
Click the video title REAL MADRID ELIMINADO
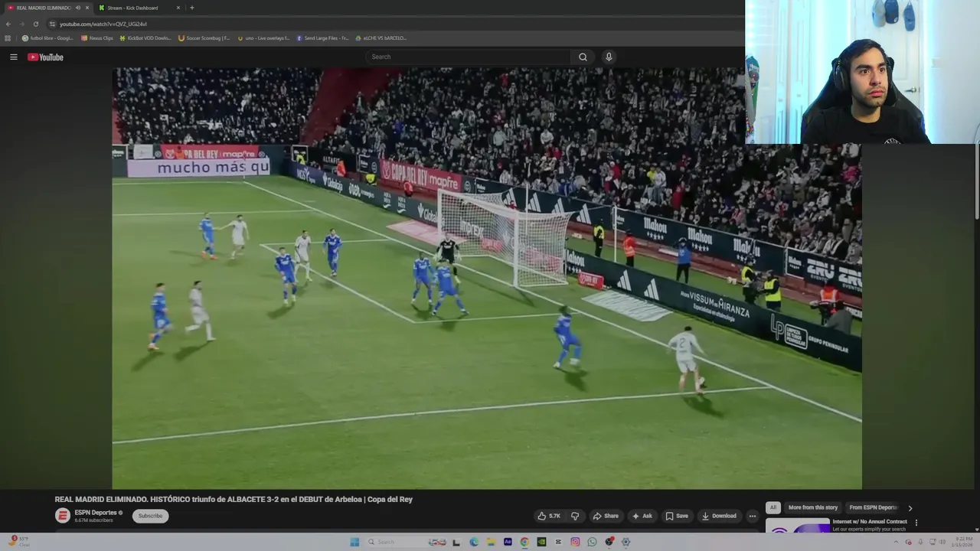click(234, 499)
